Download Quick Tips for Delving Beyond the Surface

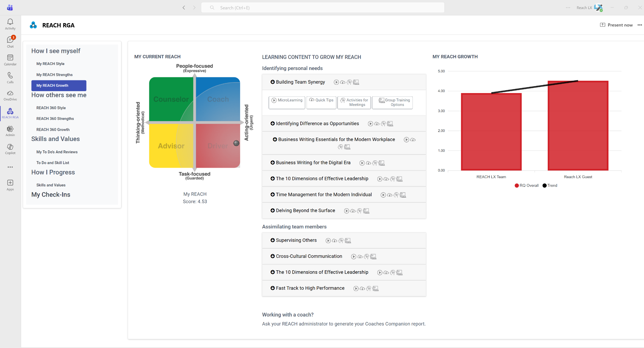353,211
